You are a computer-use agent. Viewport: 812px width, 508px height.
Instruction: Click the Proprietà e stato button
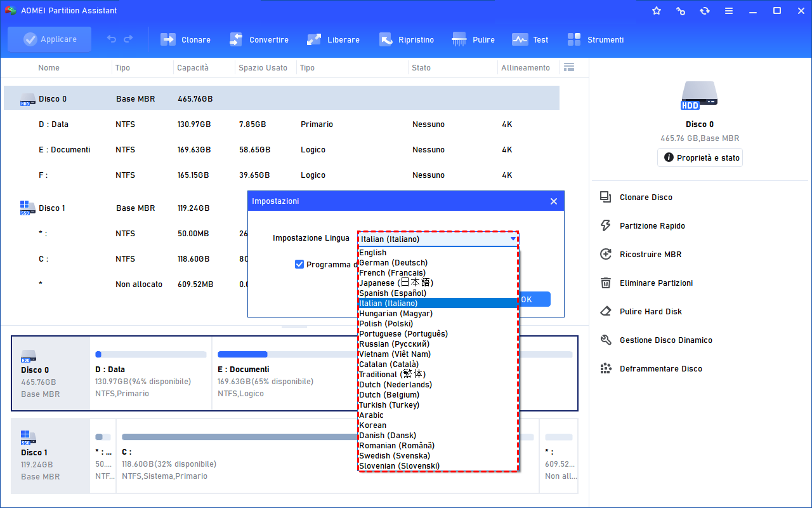pos(700,157)
